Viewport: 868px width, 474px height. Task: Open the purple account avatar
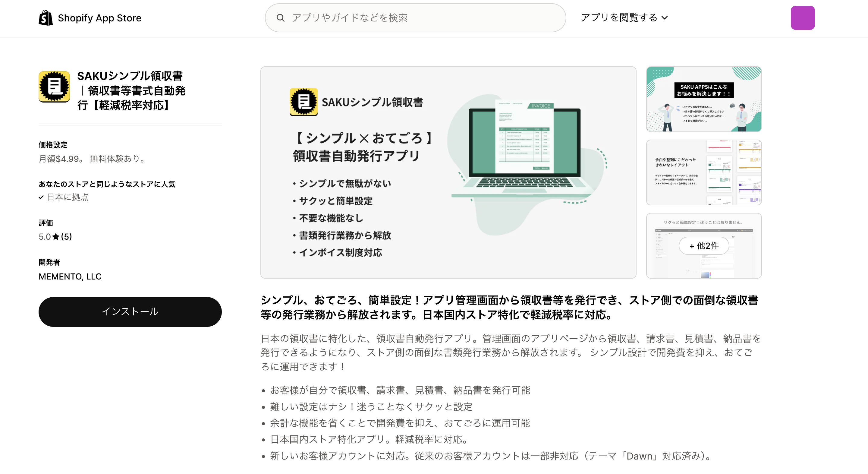click(x=803, y=17)
